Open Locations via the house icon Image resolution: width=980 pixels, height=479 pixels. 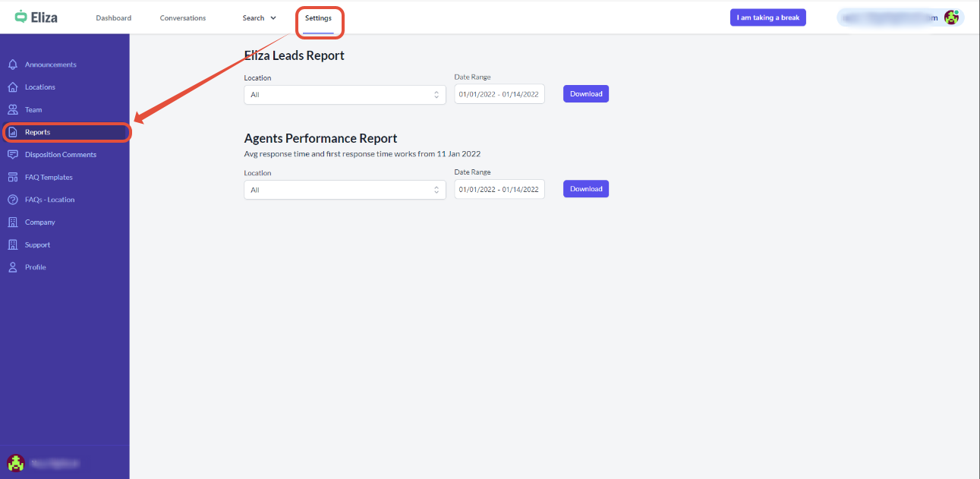12,87
